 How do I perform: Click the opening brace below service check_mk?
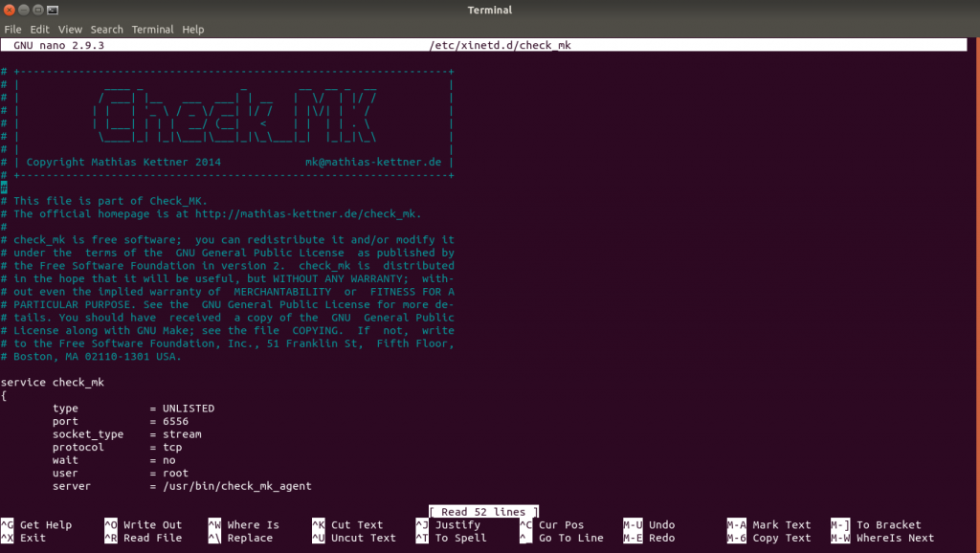4,395
